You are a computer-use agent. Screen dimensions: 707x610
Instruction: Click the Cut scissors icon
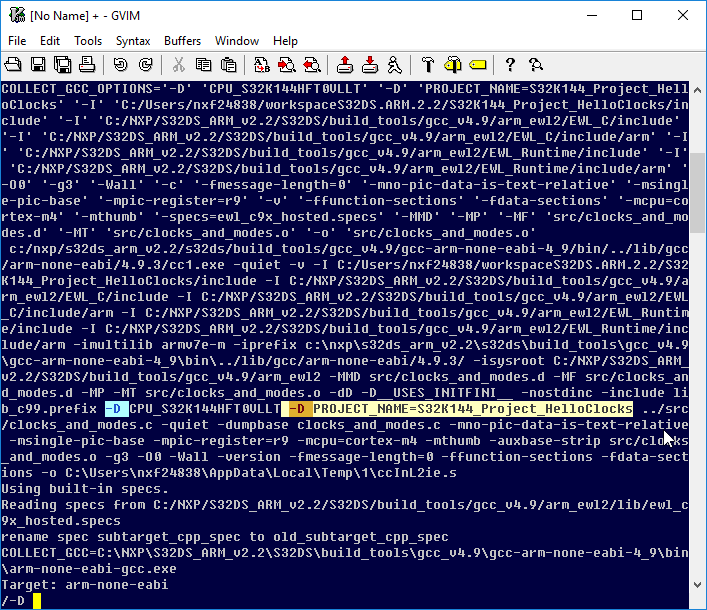[x=179, y=65]
